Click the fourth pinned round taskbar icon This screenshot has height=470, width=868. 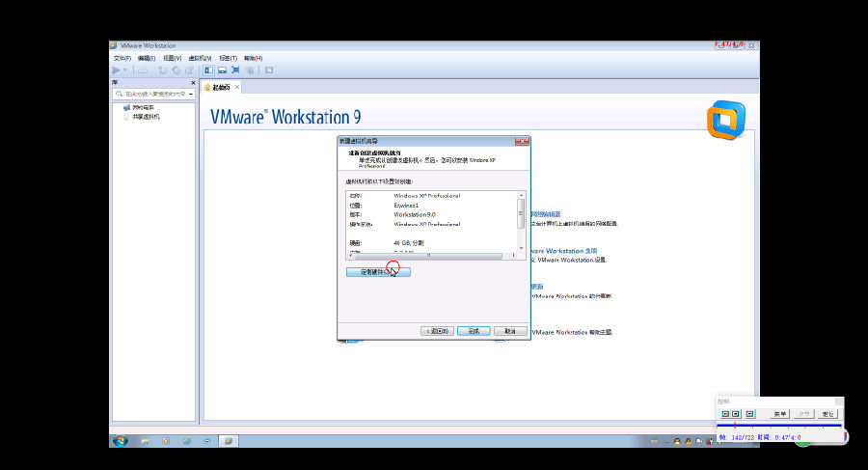(207, 441)
